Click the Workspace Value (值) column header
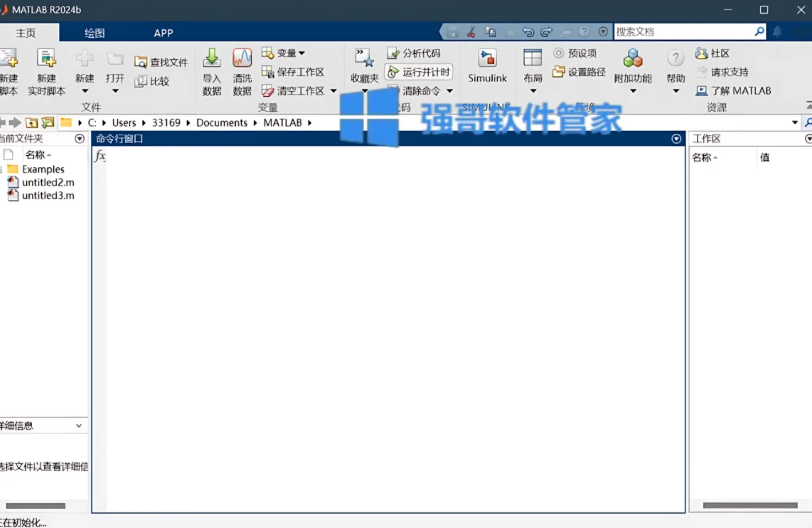Screen dimensions: 812x528 (x=765, y=157)
